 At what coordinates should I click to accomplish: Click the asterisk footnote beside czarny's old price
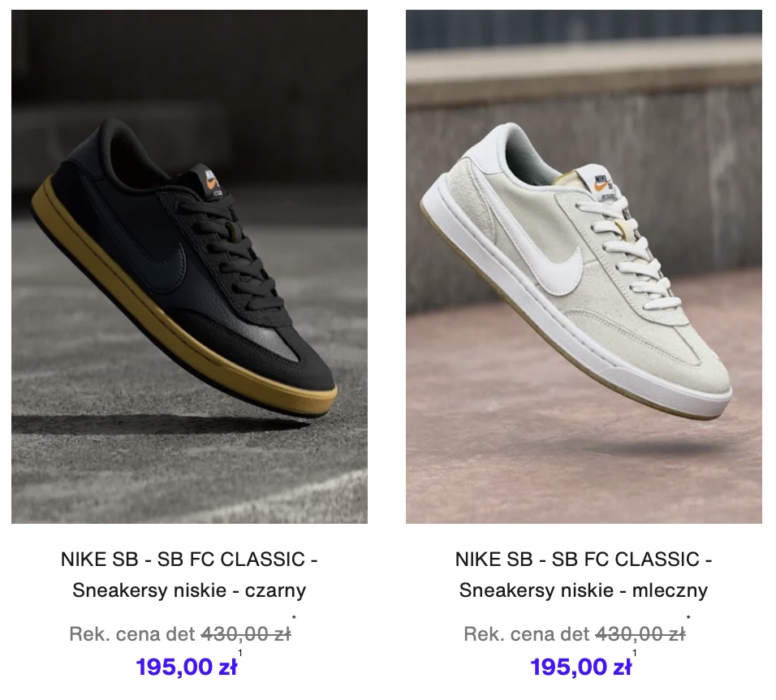click(294, 617)
